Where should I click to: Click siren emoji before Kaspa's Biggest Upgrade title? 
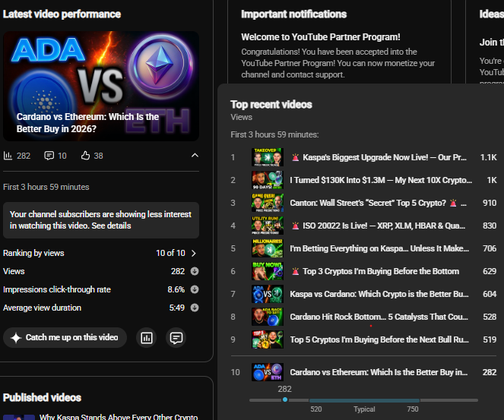[295, 157]
